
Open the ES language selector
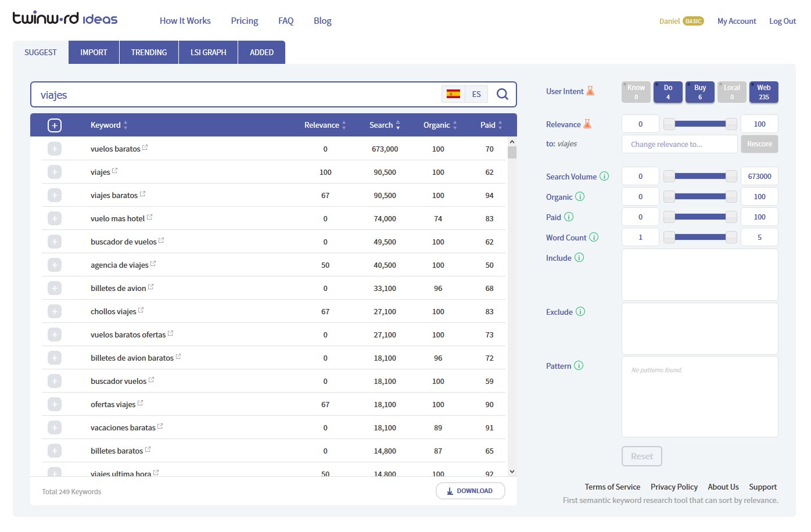476,94
